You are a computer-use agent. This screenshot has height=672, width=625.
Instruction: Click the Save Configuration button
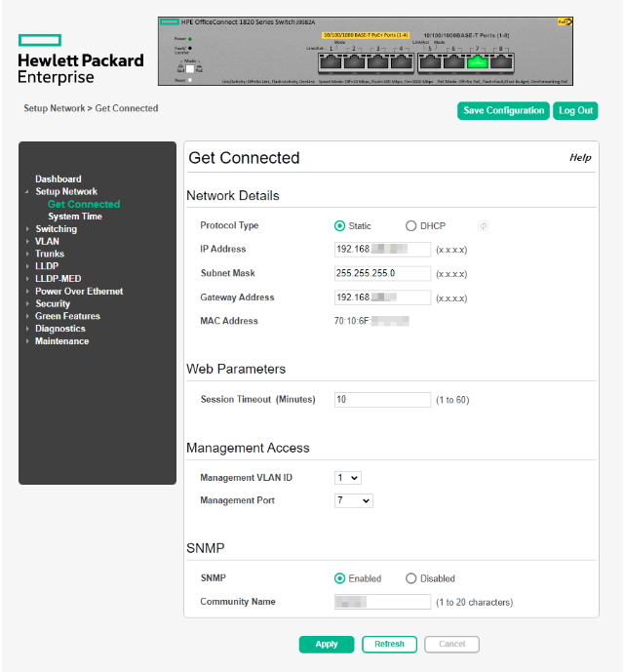[503, 111]
